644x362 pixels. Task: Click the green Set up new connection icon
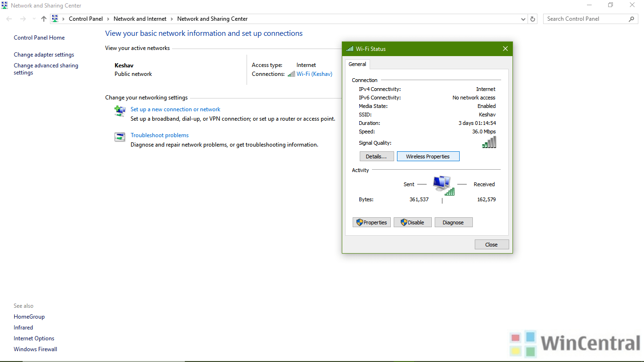pos(119,111)
